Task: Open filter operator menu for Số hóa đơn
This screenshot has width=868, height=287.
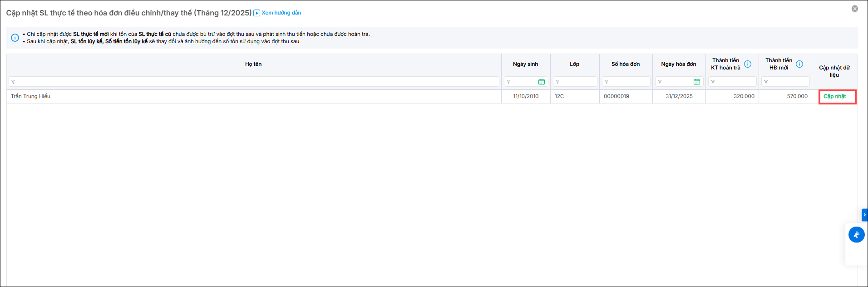Action: (x=607, y=82)
